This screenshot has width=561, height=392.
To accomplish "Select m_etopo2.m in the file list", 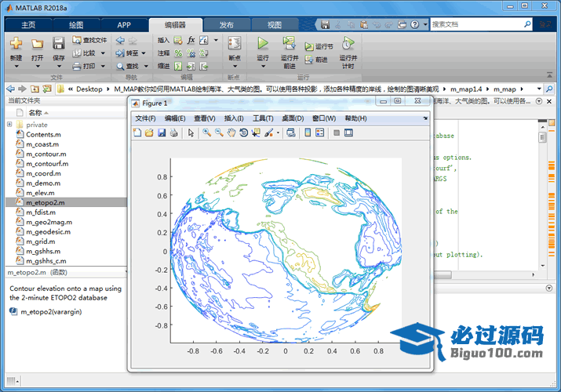I will (x=66, y=202).
